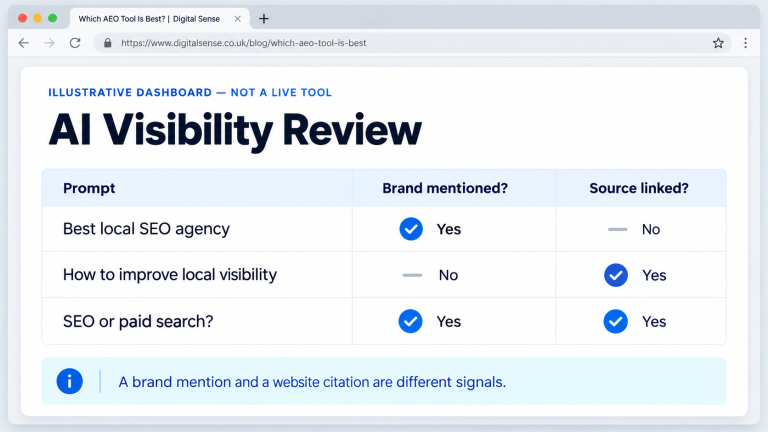768x432 pixels.
Task: Click Source linked checkmark for How to improve local visibility
Action: pyautogui.click(x=616, y=275)
